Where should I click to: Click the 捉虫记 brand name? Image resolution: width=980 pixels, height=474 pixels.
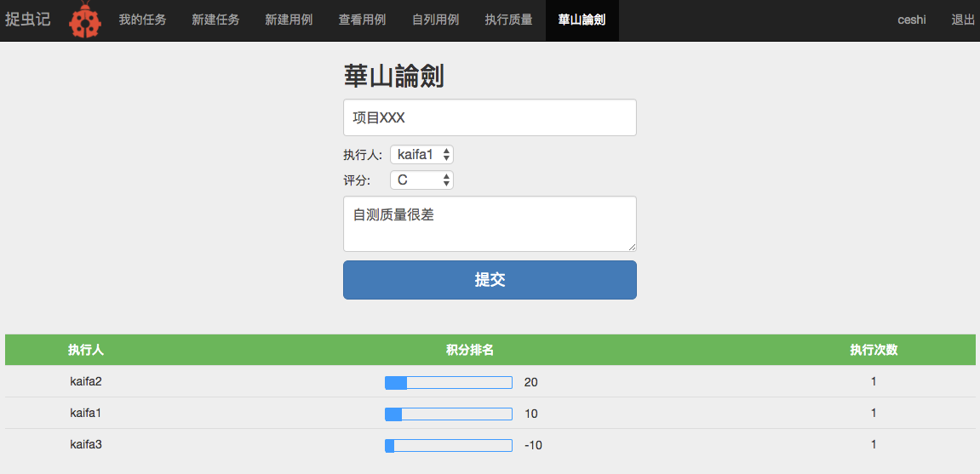28,20
